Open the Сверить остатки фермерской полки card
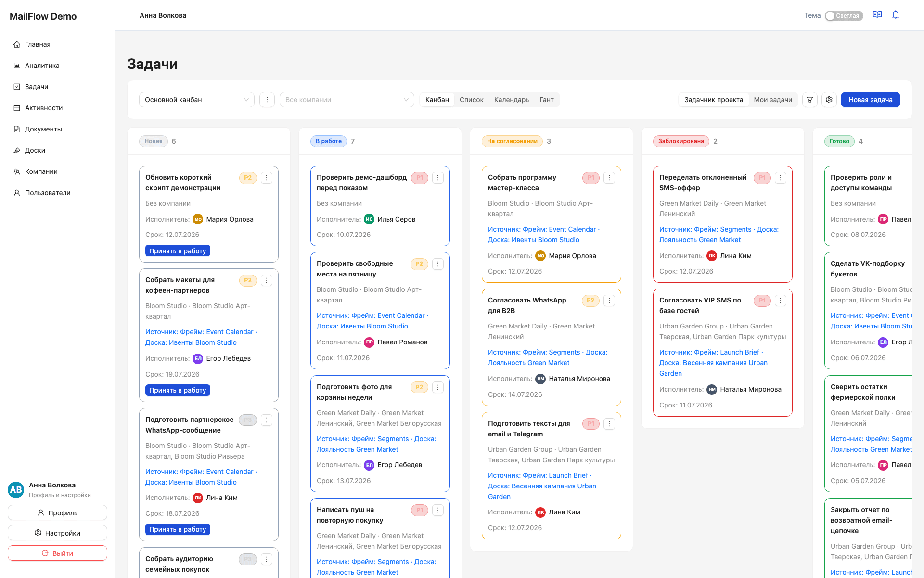924x578 pixels. pos(868,433)
